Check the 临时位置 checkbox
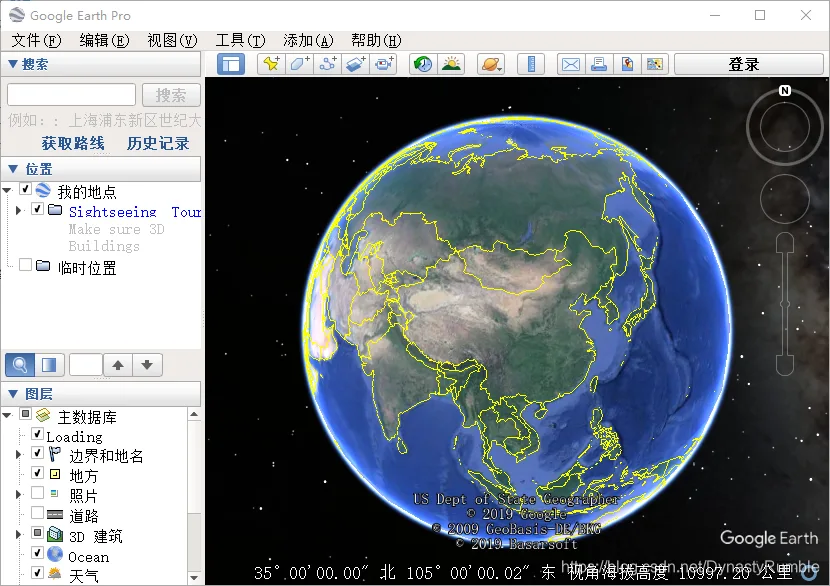Image resolution: width=830 pixels, height=586 pixels. pyautogui.click(x=25, y=265)
